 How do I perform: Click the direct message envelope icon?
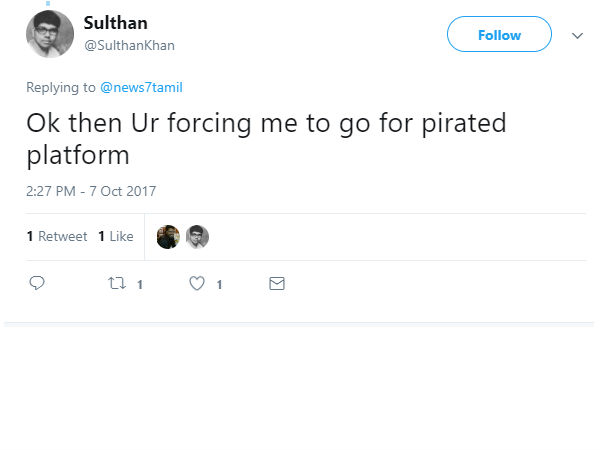coord(277,284)
